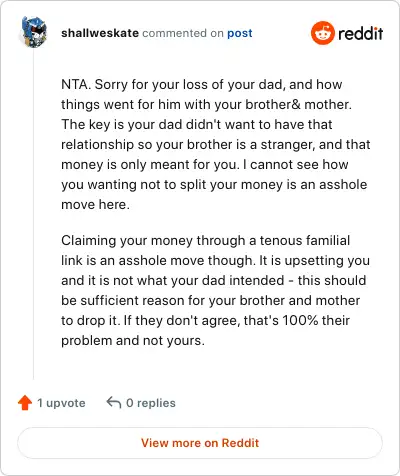Click the line starting "money is only meant"
The height and width of the screenshot is (476, 400).
tap(205, 164)
